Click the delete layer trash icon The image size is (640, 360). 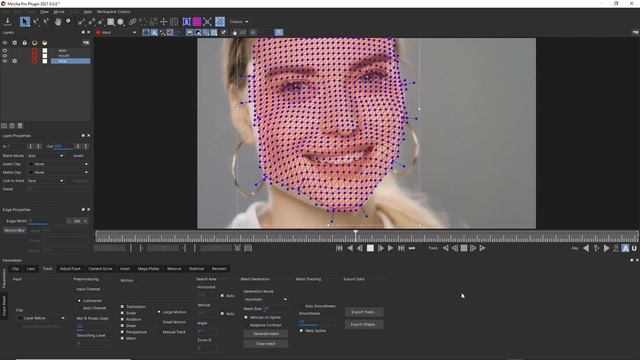[20, 126]
